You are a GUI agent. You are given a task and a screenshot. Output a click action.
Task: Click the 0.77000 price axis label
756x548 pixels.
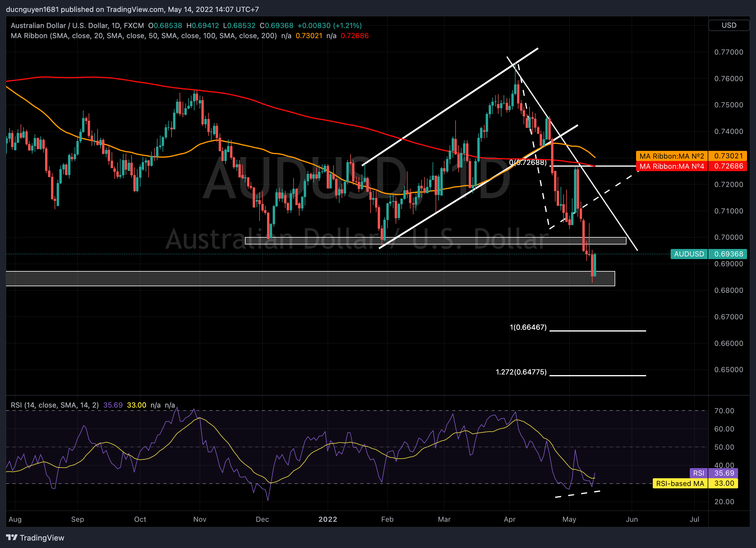click(x=729, y=52)
